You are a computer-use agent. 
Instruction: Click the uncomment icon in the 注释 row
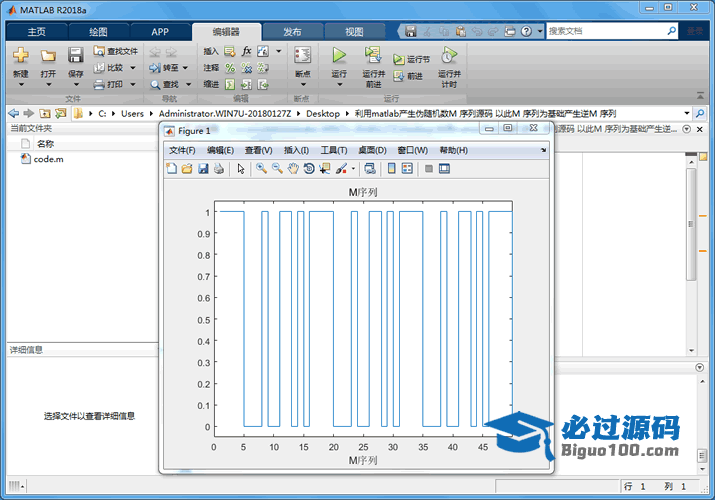[x=247, y=68]
